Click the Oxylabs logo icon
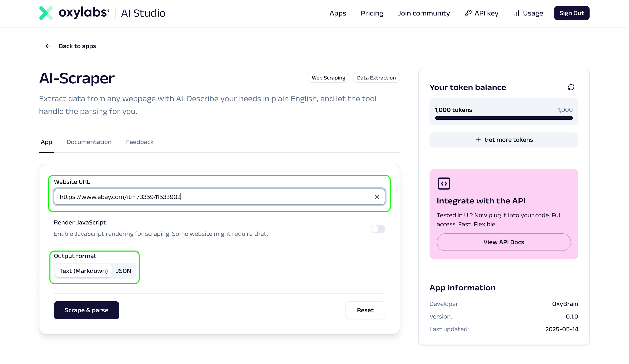 pos(46,13)
